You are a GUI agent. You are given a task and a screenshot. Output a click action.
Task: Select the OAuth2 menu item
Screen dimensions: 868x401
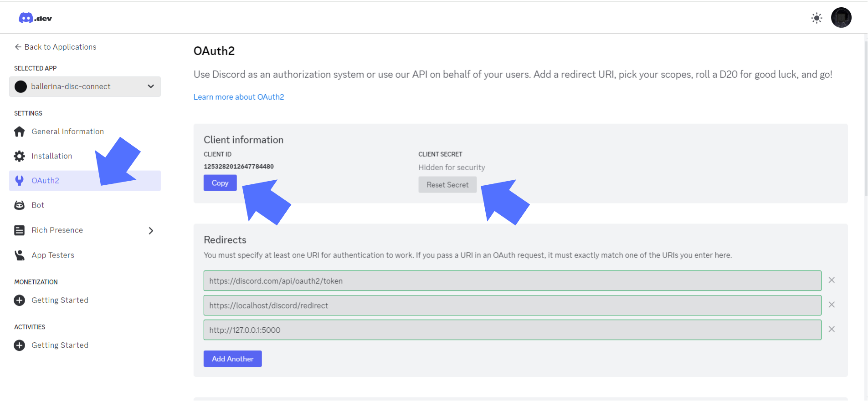click(x=85, y=181)
